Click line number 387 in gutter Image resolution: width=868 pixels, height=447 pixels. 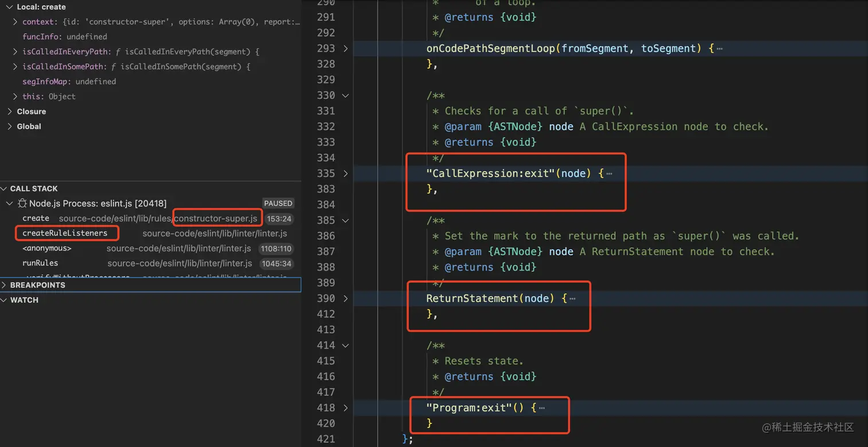(x=325, y=251)
